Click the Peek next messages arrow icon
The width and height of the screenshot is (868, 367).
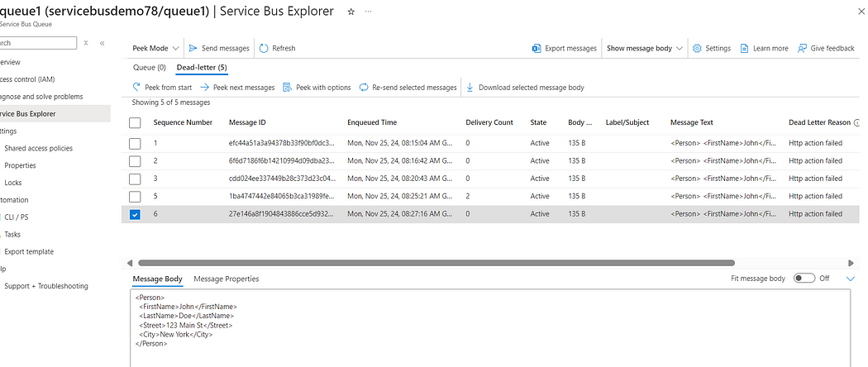click(204, 87)
